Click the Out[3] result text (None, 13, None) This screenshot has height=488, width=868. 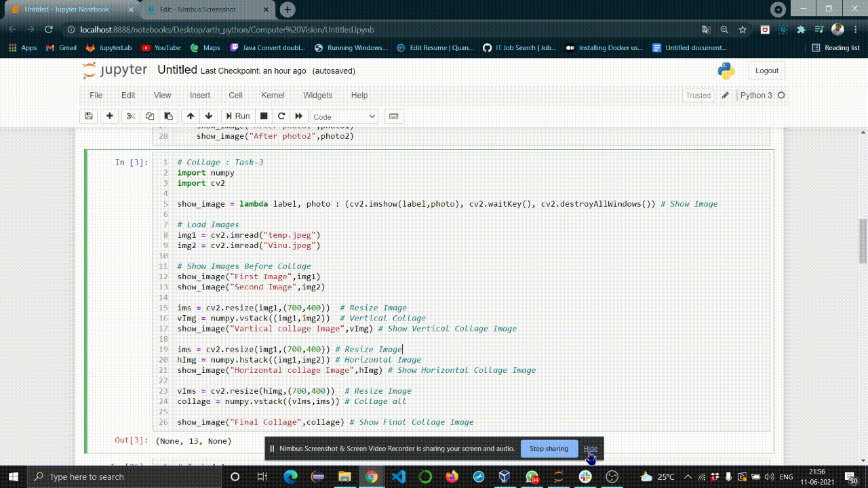[193, 441]
